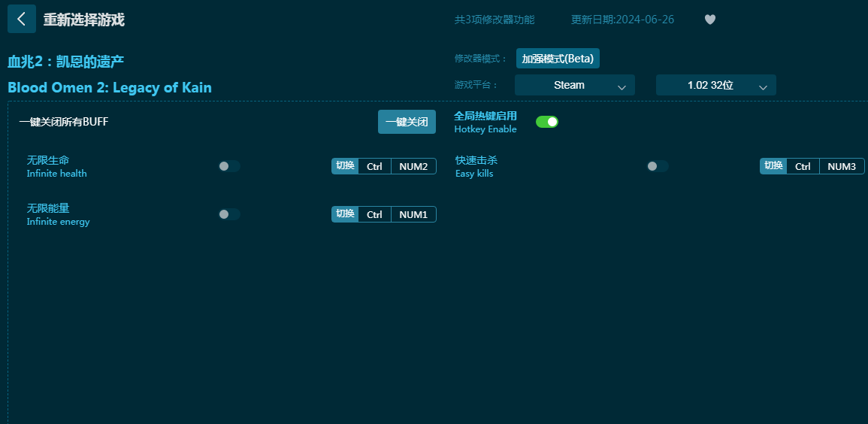Screen dimensions: 868x424
Task: Click the 游戏平台 label
Action: (x=476, y=85)
